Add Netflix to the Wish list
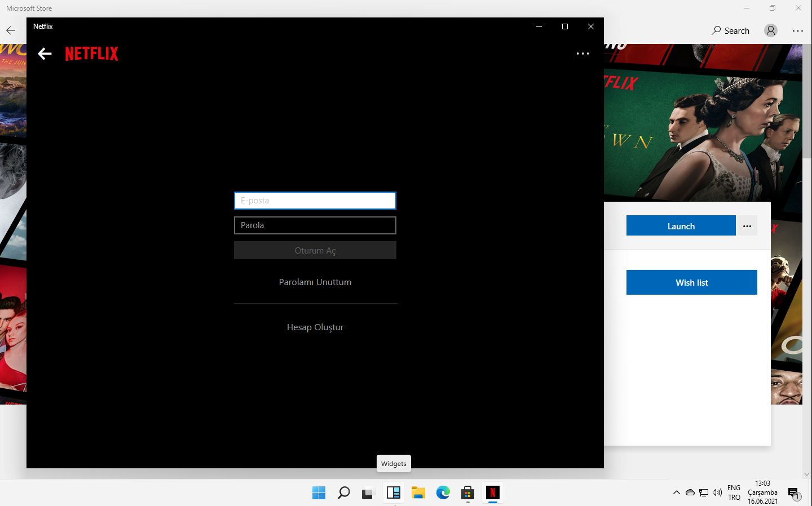The width and height of the screenshot is (812, 506). 692,282
